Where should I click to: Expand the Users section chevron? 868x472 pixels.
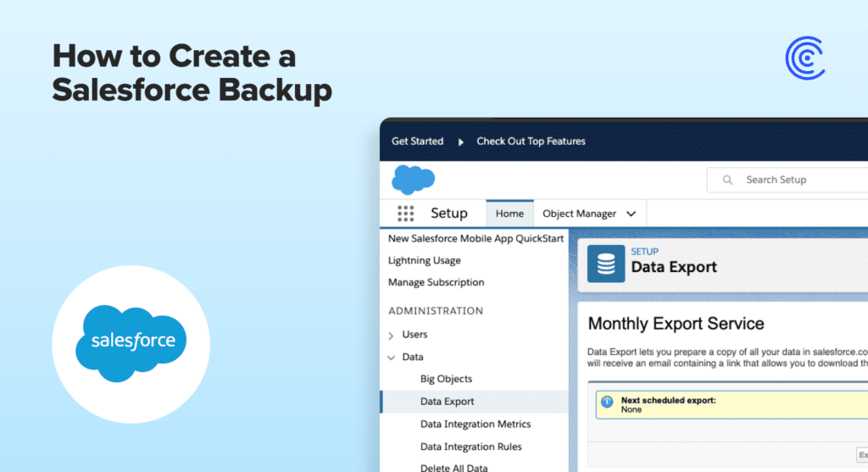(x=392, y=336)
